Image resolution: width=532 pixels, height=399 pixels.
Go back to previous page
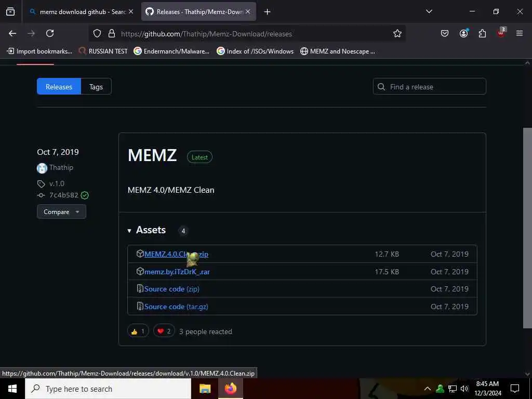tap(12, 33)
